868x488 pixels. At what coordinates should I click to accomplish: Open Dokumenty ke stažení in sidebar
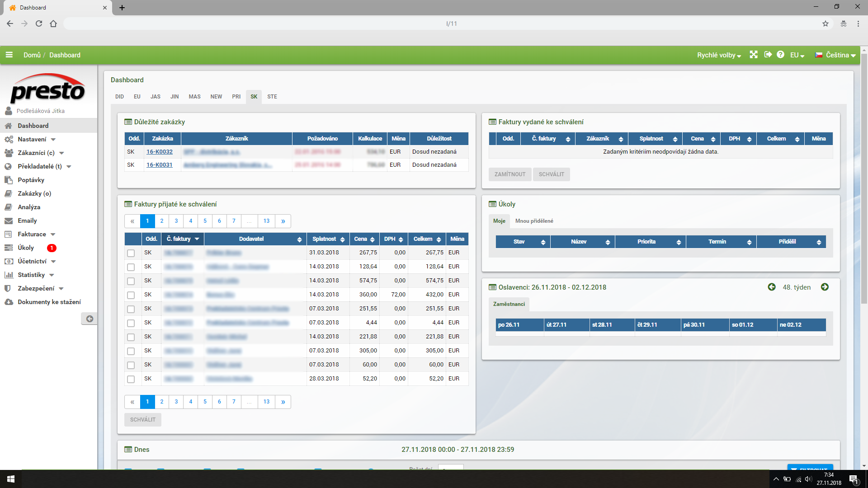pyautogui.click(x=48, y=302)
